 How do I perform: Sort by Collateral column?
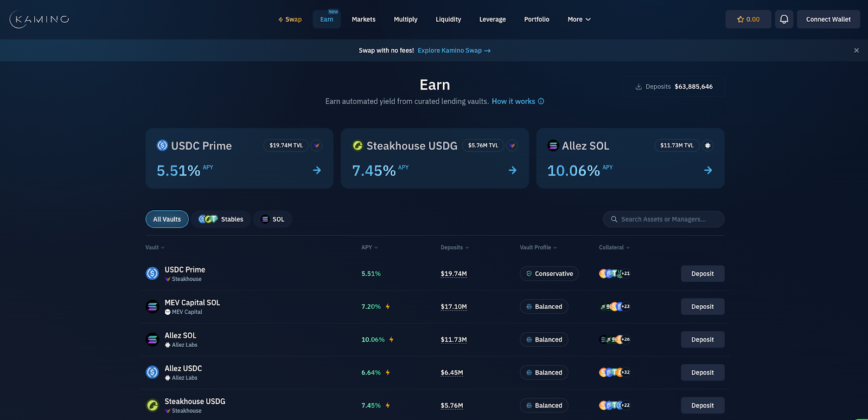coord(614,248)
